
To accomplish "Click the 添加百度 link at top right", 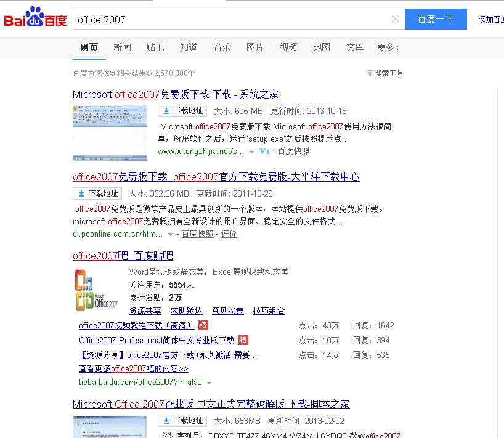I will pos(491,19).
